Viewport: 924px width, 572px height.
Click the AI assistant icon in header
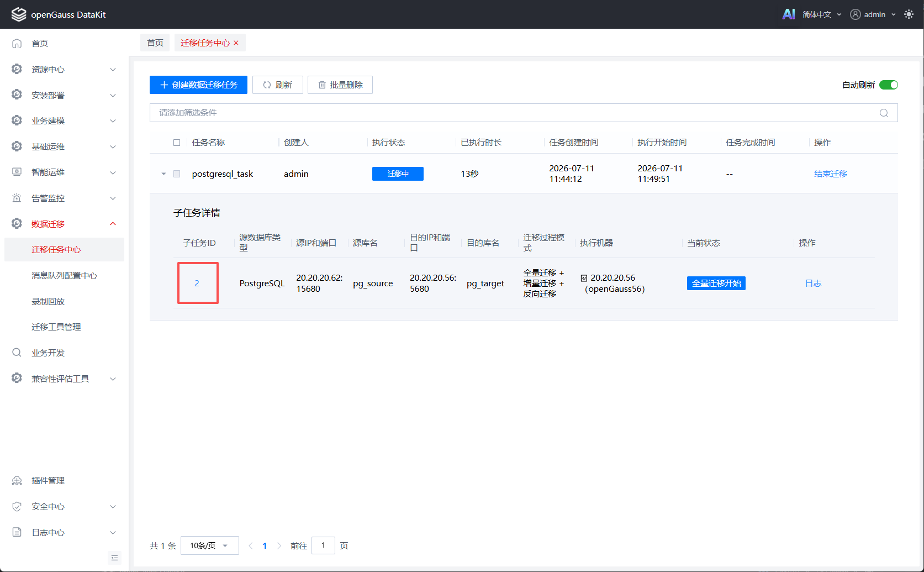pos(789,14)
